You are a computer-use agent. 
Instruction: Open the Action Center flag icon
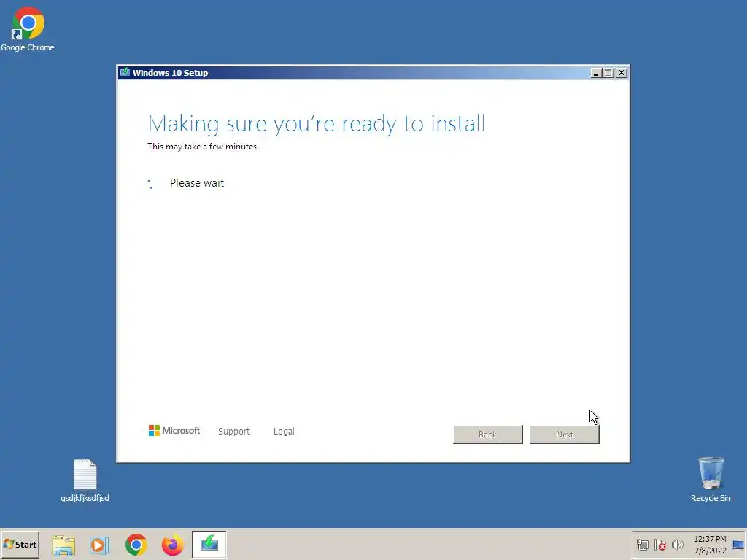point(659,544)
